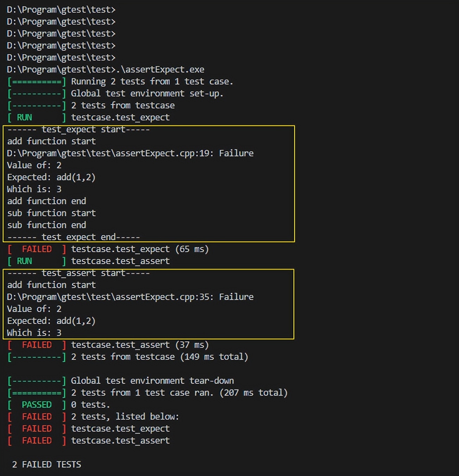Click the "Running 2 tests from 1 test case" line
Viewport: 459px width, 476px height.
click(152, 82)
